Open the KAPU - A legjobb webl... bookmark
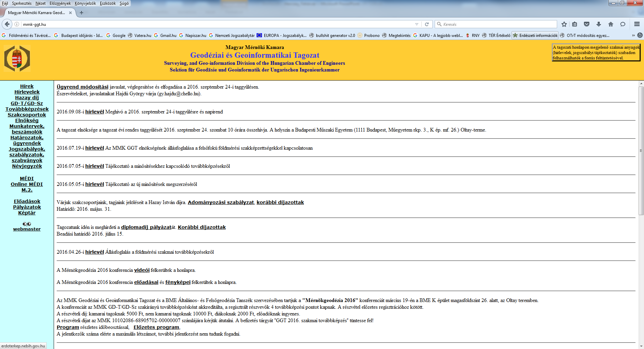 (x=438, y=35)
